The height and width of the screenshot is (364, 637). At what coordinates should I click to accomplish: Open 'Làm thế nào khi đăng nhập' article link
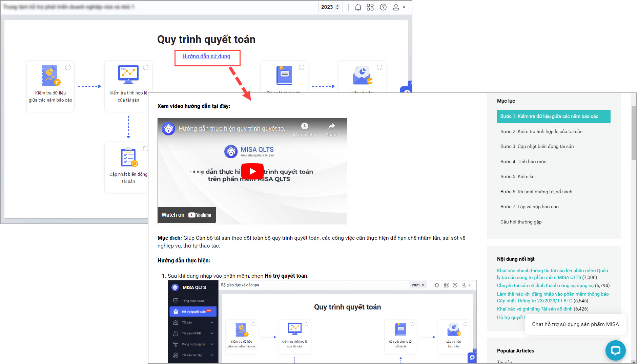click(x=553, y=297)
